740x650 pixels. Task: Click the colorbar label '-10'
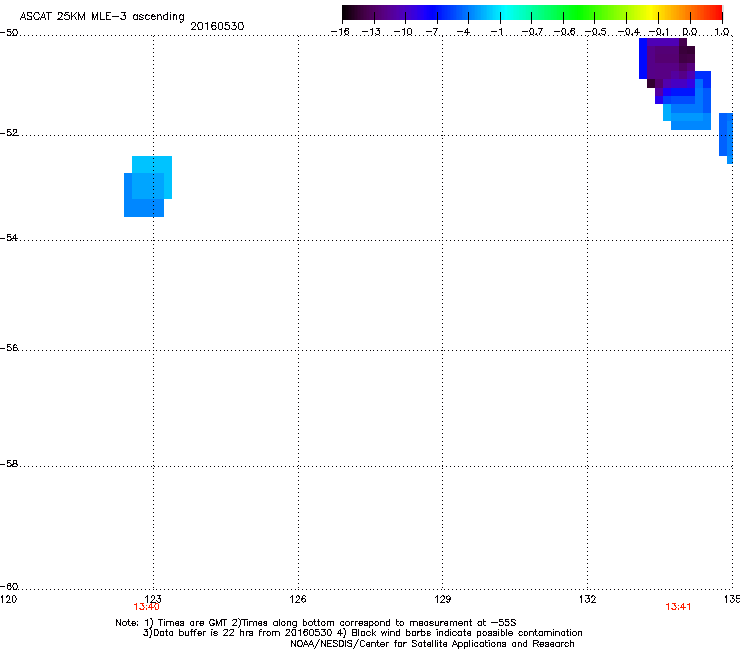[403, 32]
